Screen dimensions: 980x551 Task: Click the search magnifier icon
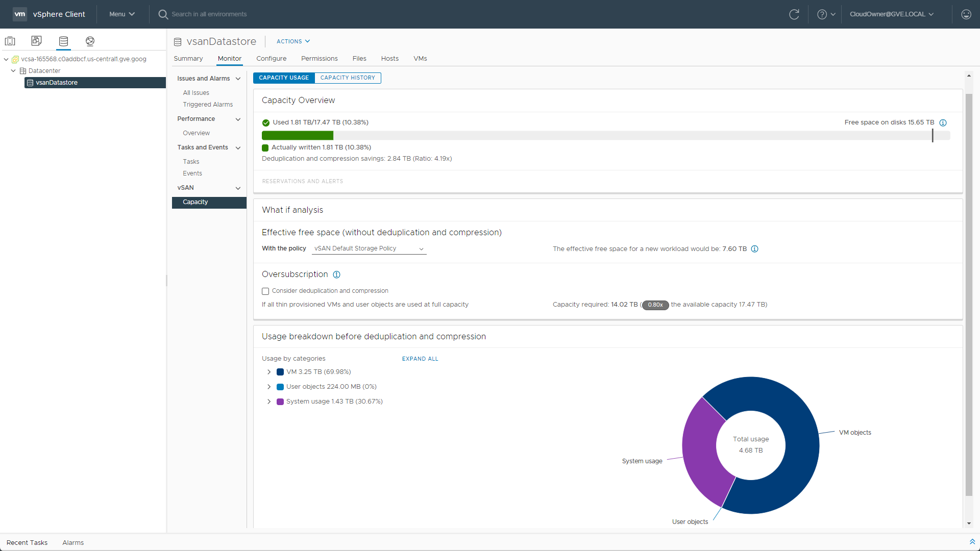[163, 14]
